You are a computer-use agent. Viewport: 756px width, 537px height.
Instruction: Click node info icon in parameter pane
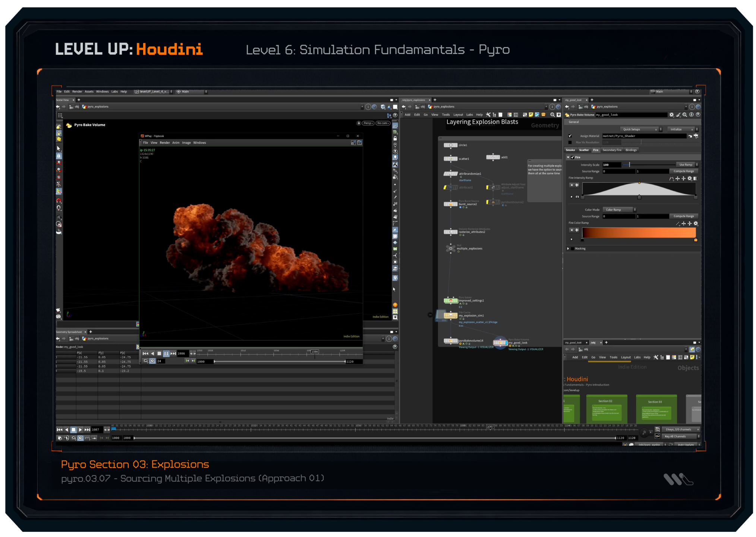(x=692, y=115)
